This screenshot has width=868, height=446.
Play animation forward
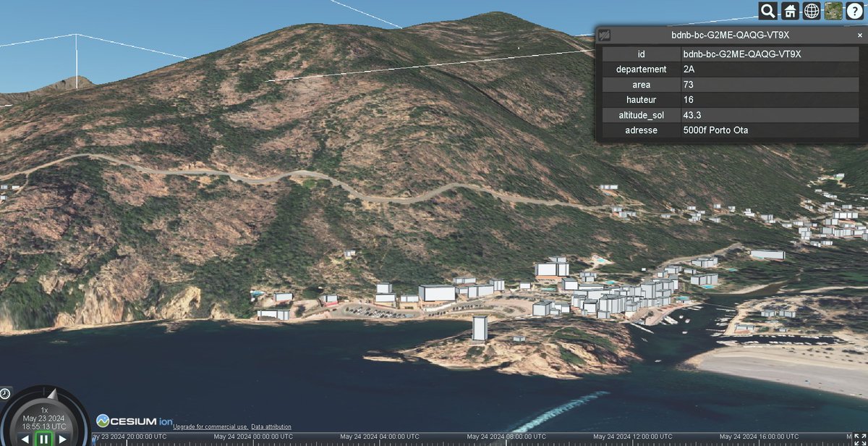pyautogui.click(x=63, y=439)
